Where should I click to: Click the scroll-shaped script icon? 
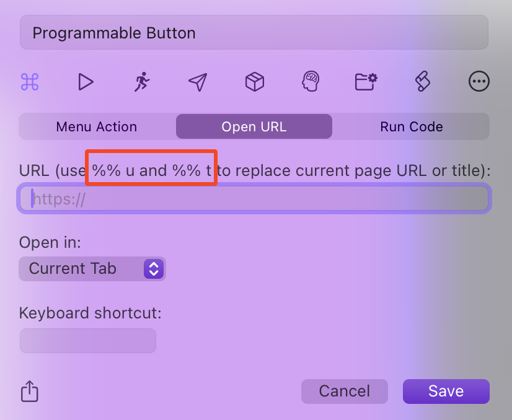tap(423, 82)
